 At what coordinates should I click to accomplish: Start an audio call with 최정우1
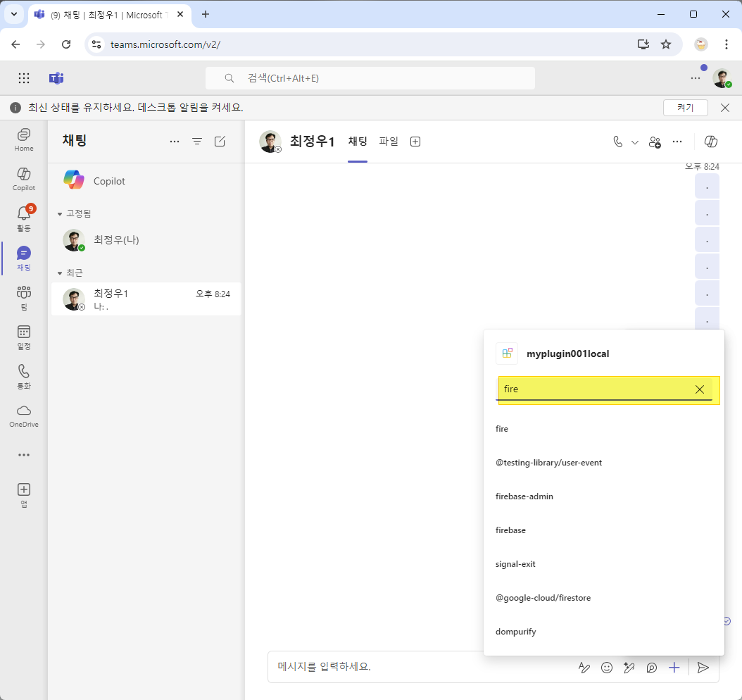click(617, 142)
